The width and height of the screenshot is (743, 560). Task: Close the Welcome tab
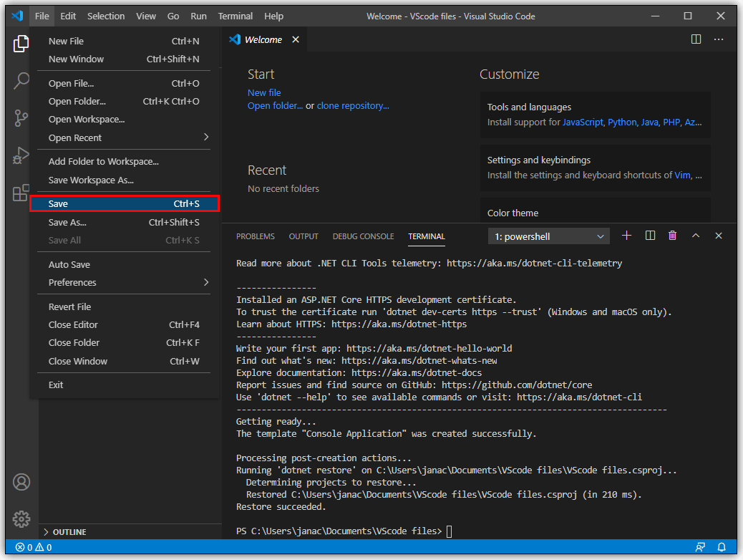296,39
